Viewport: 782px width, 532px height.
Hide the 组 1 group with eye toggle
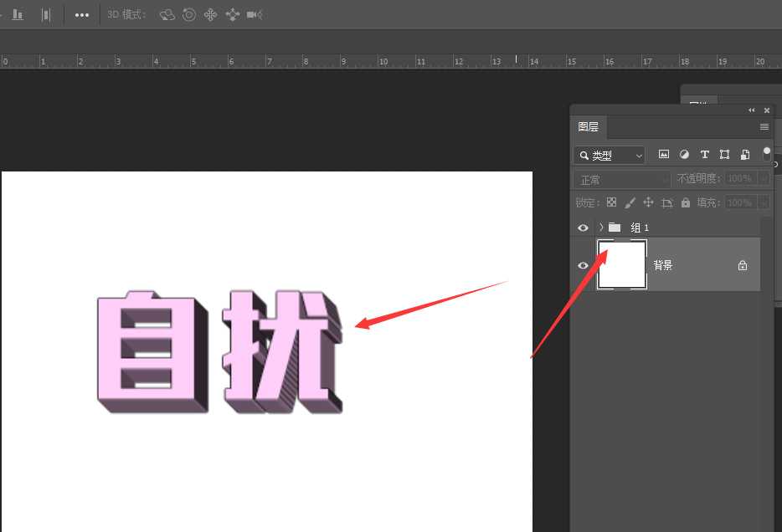point(583,227)
